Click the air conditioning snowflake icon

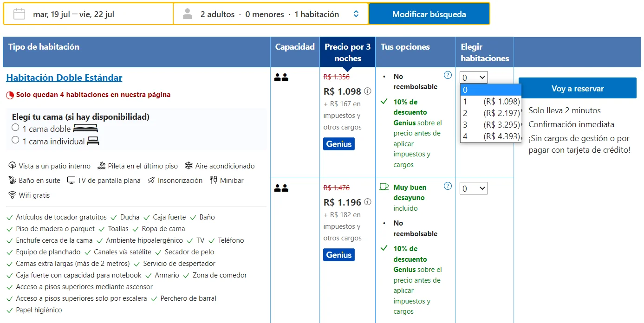[189, 166]
